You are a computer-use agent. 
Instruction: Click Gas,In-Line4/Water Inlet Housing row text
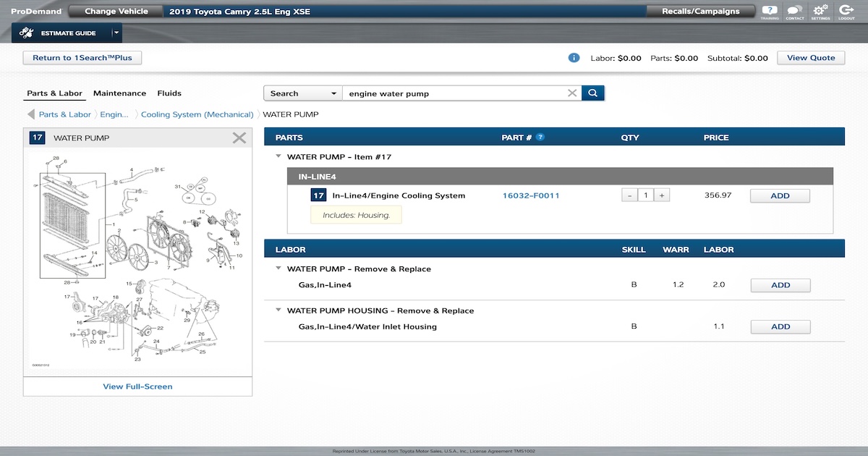click(367, 327)
